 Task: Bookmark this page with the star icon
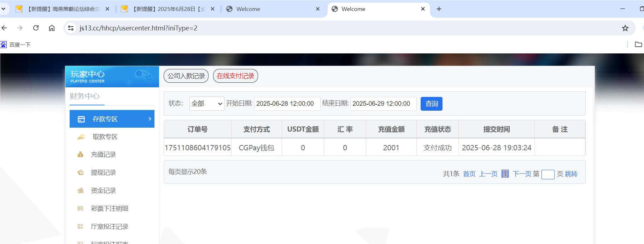[625, 28]
